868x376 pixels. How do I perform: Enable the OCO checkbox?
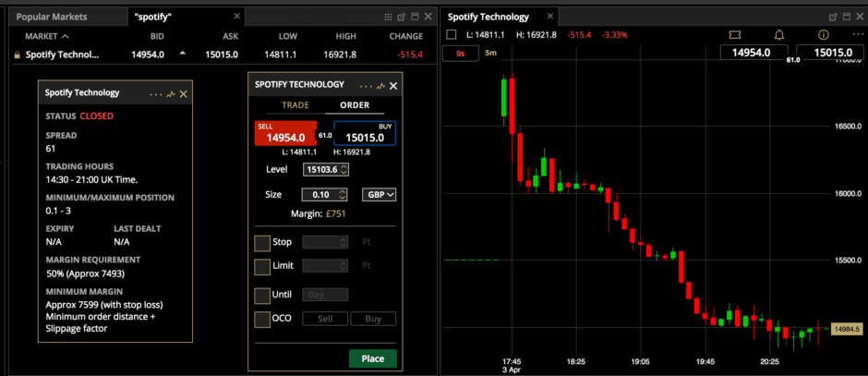coord(262,319)
